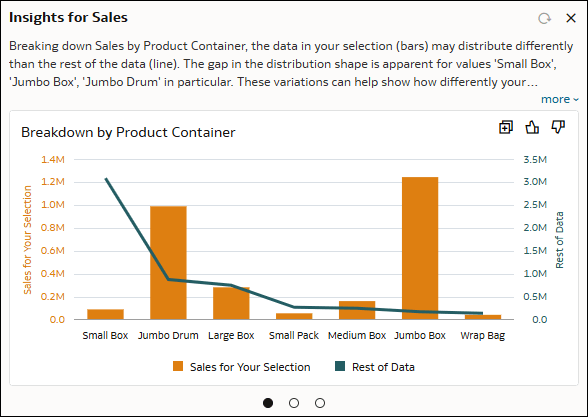
Task: Click the Small Pack axis label
Action: point(294,335)
